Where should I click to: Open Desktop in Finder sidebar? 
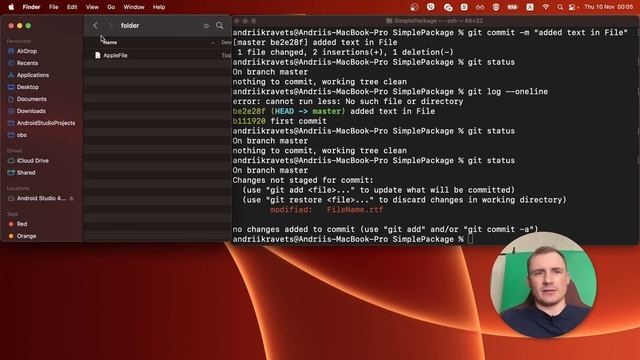[x=28, y=87]
